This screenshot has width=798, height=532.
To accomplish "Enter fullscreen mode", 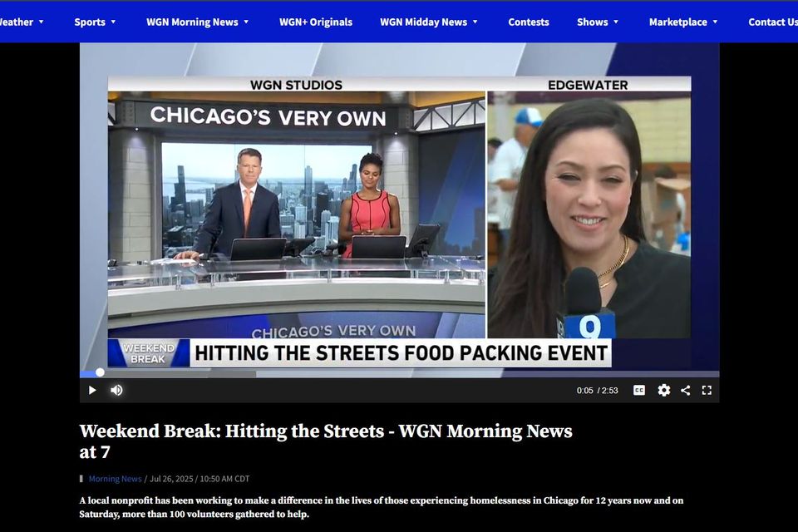I will (x=707, y=390).
